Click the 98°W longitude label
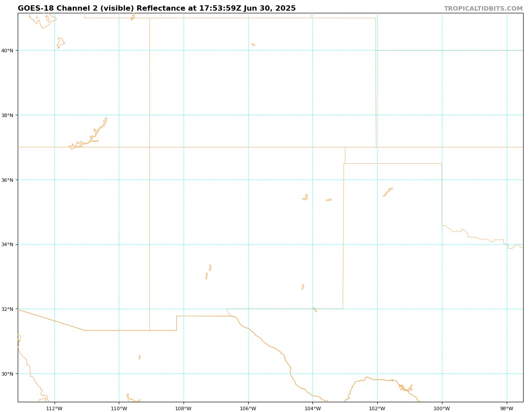Screen dimensions: 532x412 507,408
